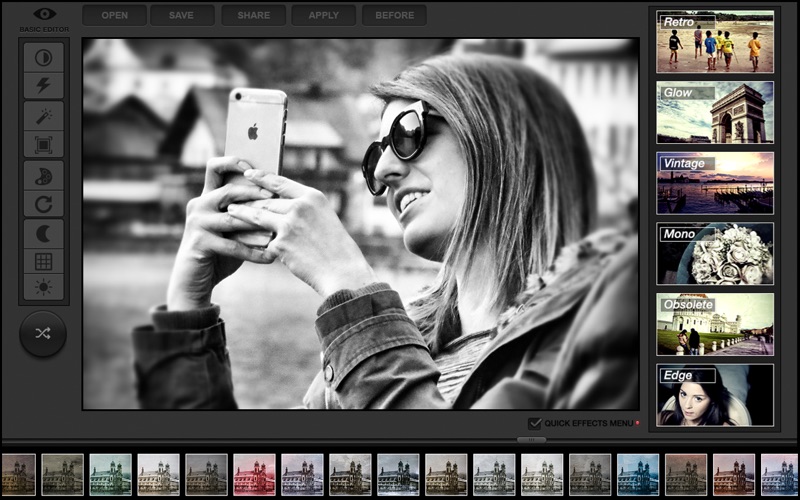This screenshot has width=800, height=500.
Task: Apply the Vintage quick effect
Action: point(715,183)
